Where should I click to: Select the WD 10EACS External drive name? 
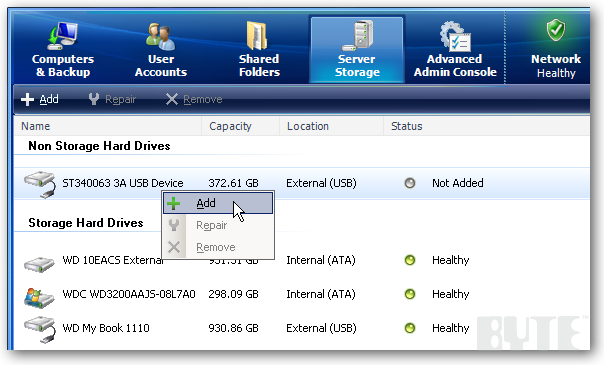113,260
